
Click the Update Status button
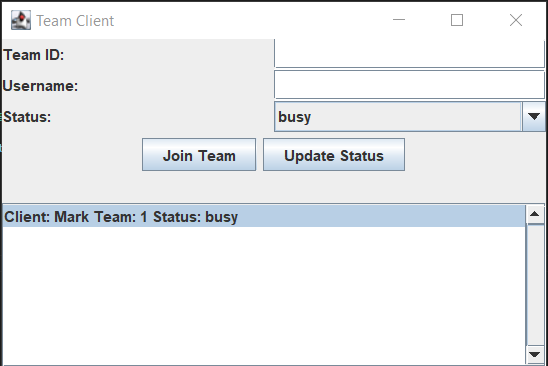point(334,155)
